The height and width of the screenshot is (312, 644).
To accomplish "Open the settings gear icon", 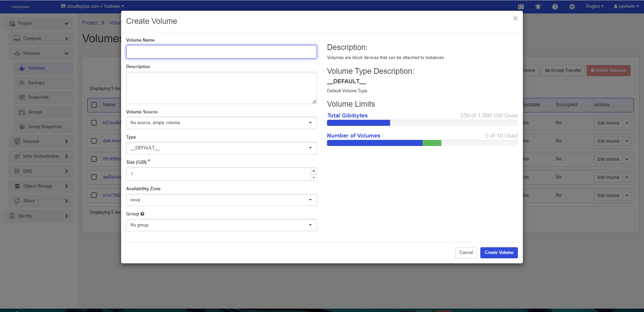I will tap(572, 7).
